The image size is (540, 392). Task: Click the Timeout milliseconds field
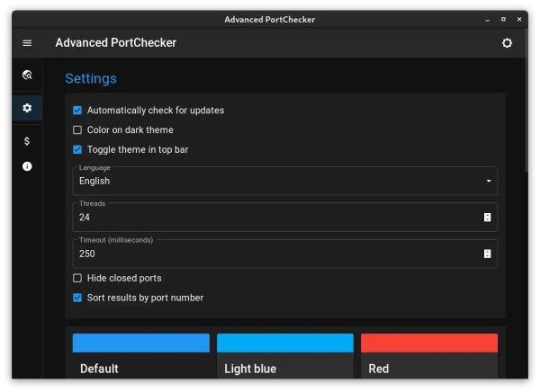click(x=270, y=254)
